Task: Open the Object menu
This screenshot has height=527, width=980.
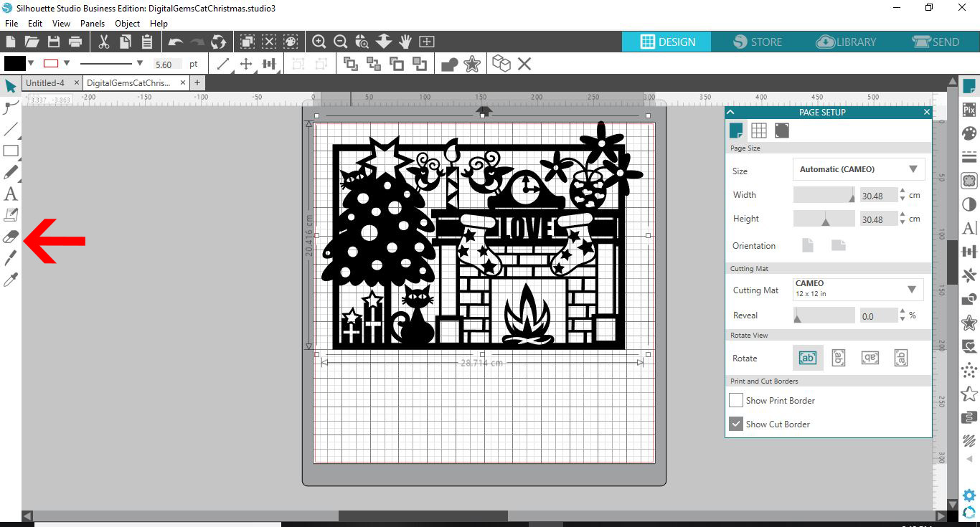Action: 128,24
